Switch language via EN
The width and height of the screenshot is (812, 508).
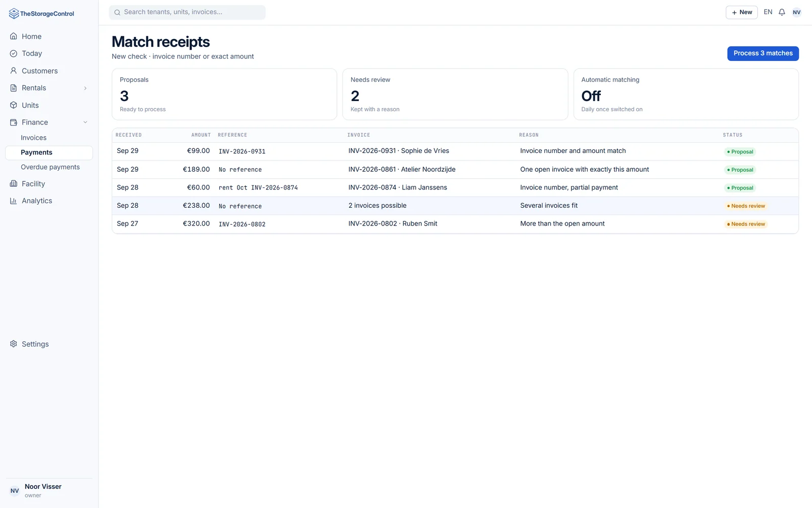pos(768,12)
